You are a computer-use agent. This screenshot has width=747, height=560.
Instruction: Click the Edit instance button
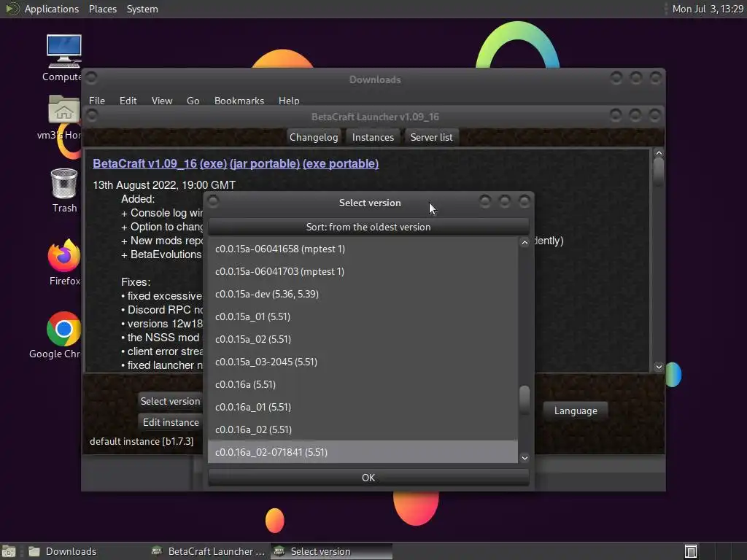click(171, 422)
